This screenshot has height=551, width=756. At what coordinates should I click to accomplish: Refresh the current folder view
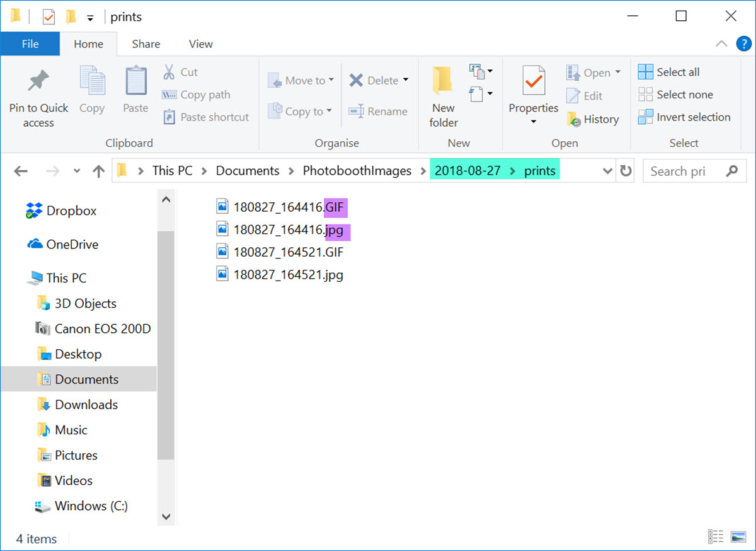pos(626,171)
